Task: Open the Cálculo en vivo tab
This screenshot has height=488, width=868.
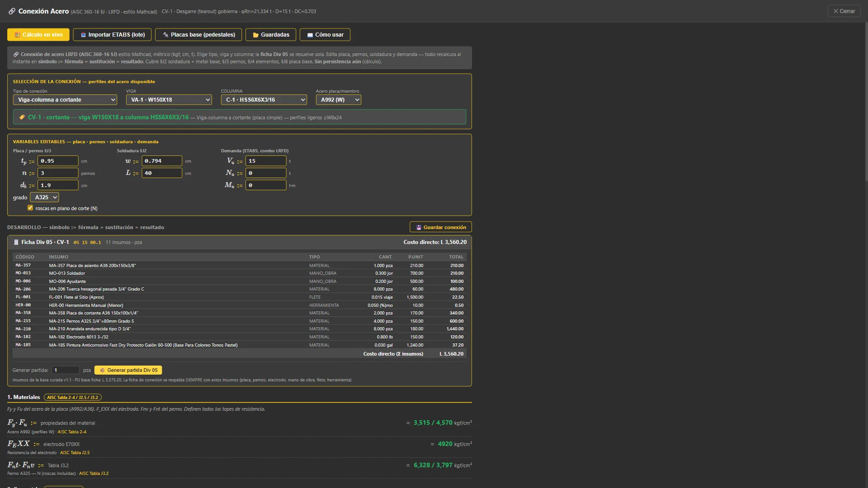Action: coord(38,35)
